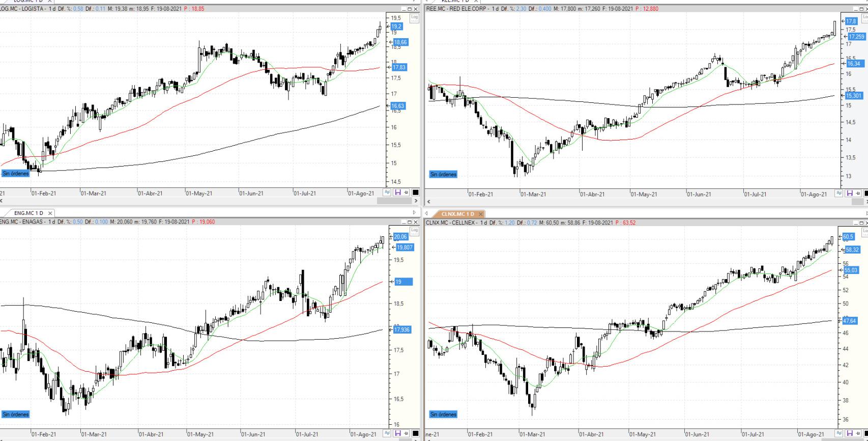Click the pin icon under LOGISTA chart
868x441 pixels.
pyautogui.click(x=406, y=192)
